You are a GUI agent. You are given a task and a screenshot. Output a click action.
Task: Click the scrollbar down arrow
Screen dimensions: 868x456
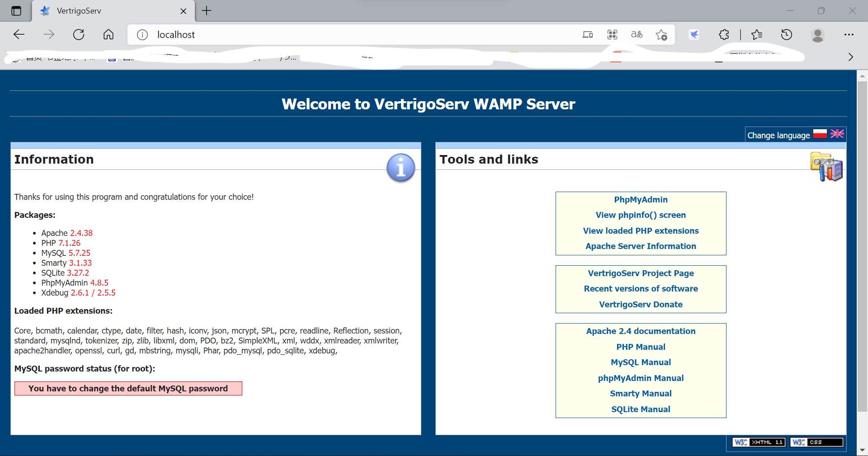pyautogui.click(x=862, y=450)
